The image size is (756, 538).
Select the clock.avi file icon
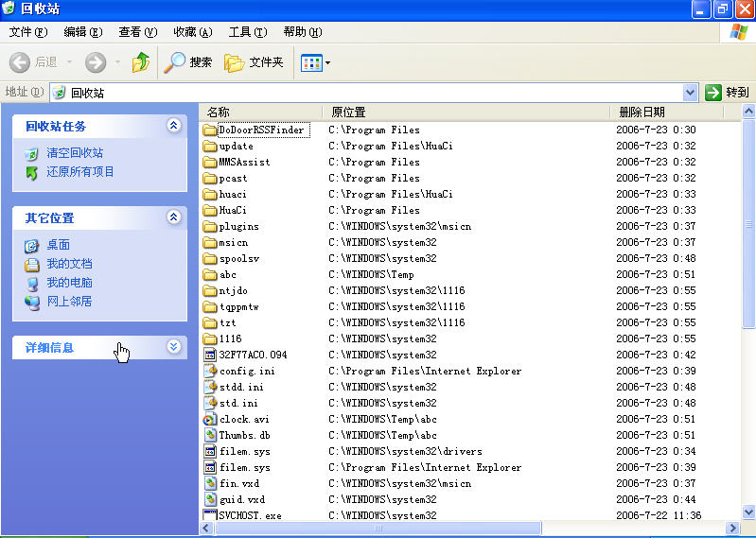[x=211, y=419]
